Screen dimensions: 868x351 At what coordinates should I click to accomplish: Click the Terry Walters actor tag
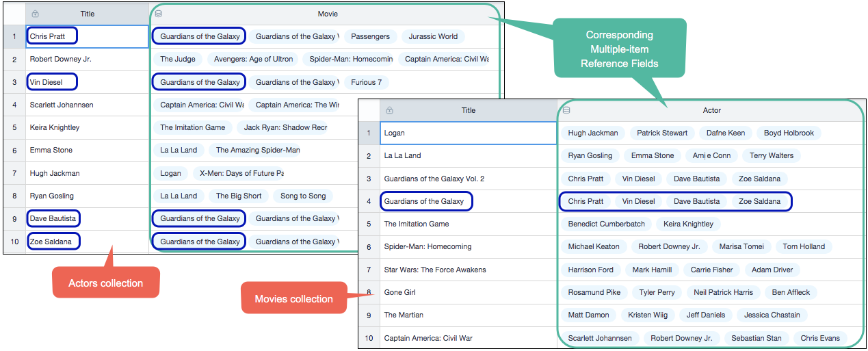[x=772, y=155]
